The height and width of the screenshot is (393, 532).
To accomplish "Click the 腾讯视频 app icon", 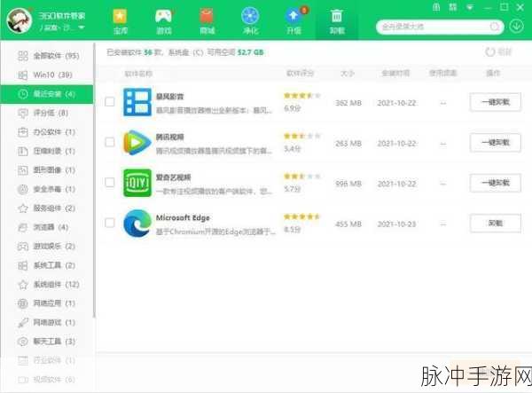I will [137, 142].
